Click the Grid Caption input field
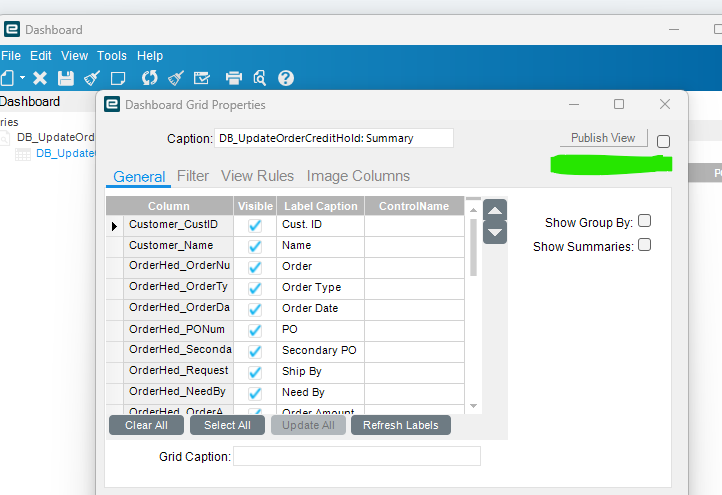Image resolution: width=722 pixels, height=495 pixels. [356, 456]
